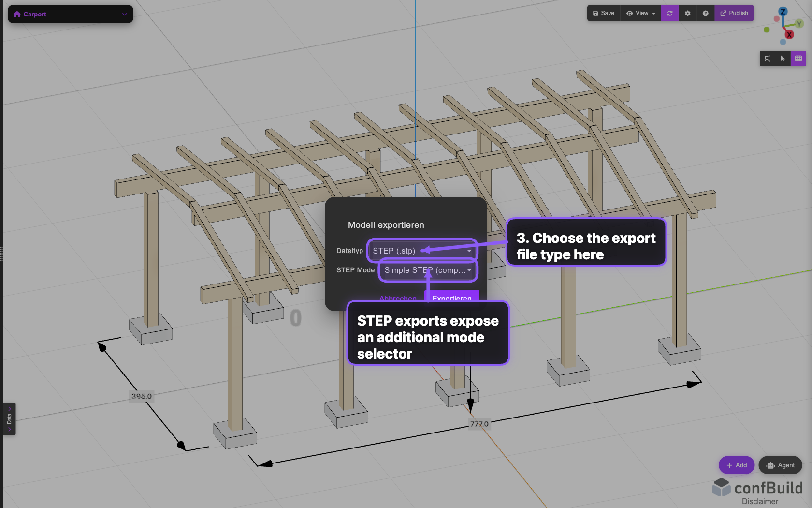Click the X axis on the view cube
The width and height of the screenshot is (812, 508).
pyautogui.click(x=790, y=34)
